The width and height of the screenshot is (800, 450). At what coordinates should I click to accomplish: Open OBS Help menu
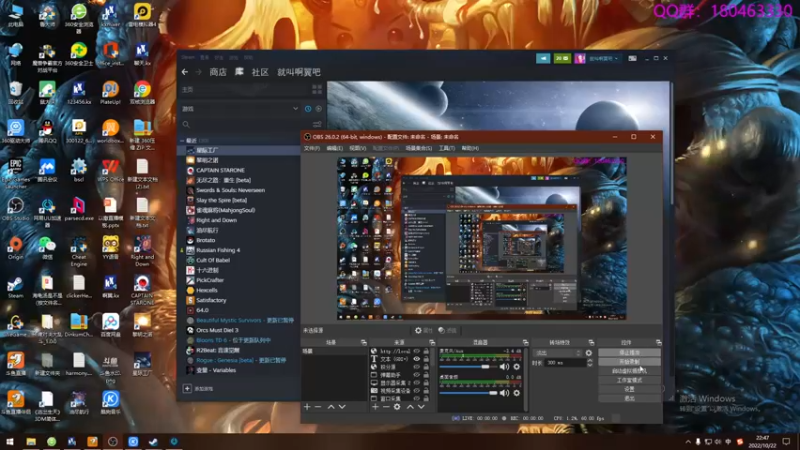470,148
